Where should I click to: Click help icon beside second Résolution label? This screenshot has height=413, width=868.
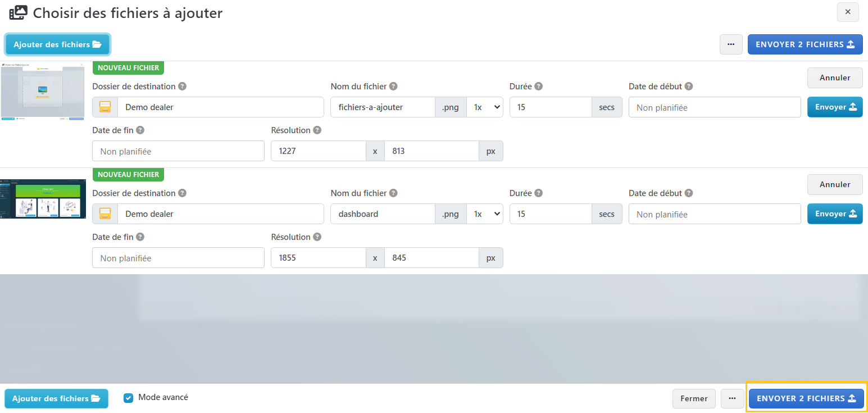point(317,237)
